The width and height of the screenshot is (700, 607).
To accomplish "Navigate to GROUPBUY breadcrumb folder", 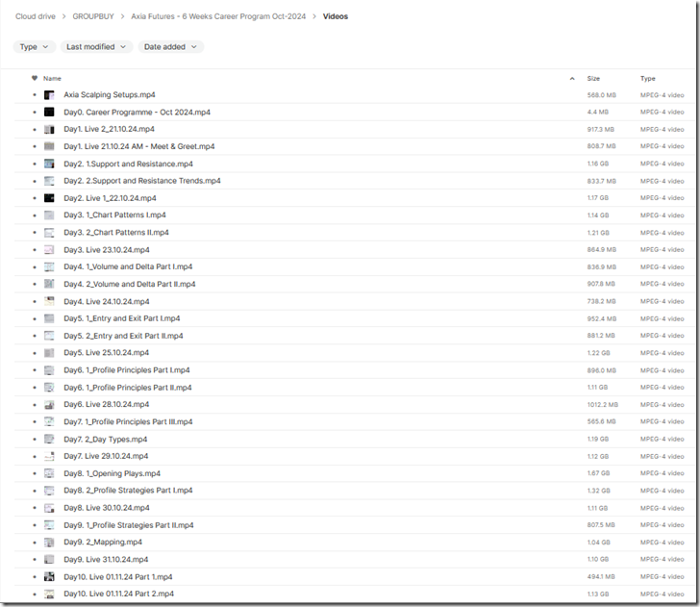I will coord(93,16).
